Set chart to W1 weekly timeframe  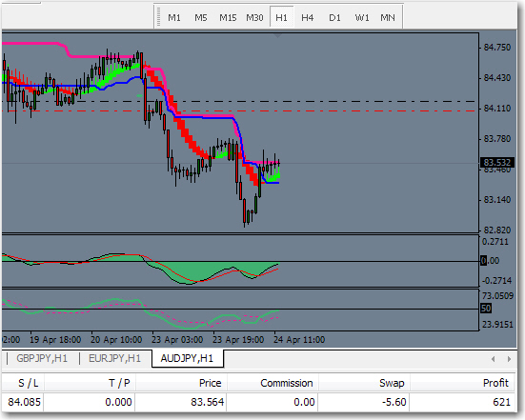tap(362, 18)
